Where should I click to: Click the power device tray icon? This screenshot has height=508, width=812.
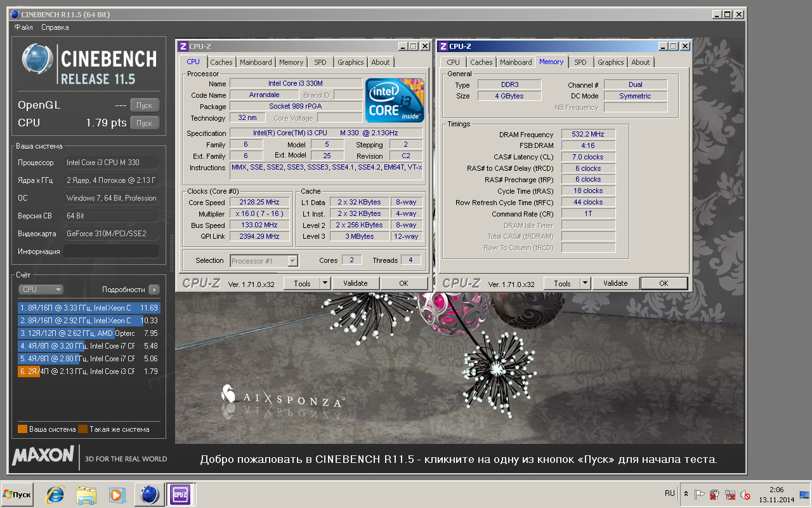(715, 494)
